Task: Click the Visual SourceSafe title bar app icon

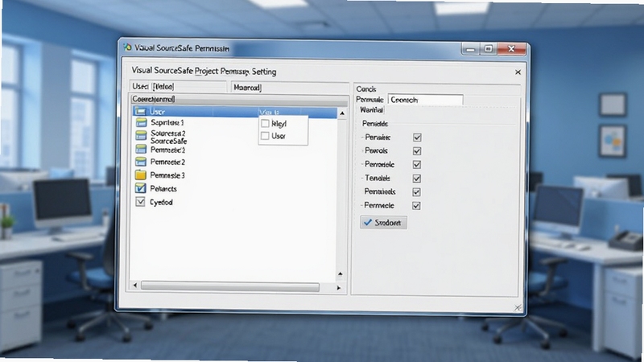Action: point(127,47)
